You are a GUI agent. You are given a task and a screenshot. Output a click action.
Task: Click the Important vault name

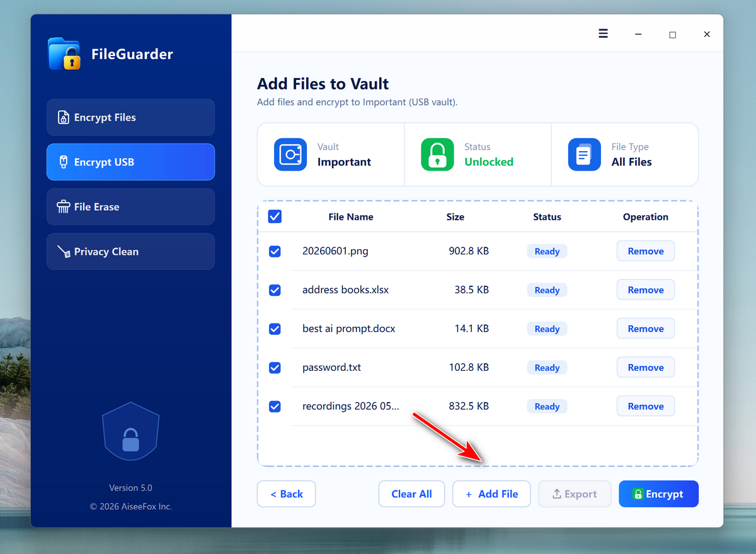coord(344,162)
